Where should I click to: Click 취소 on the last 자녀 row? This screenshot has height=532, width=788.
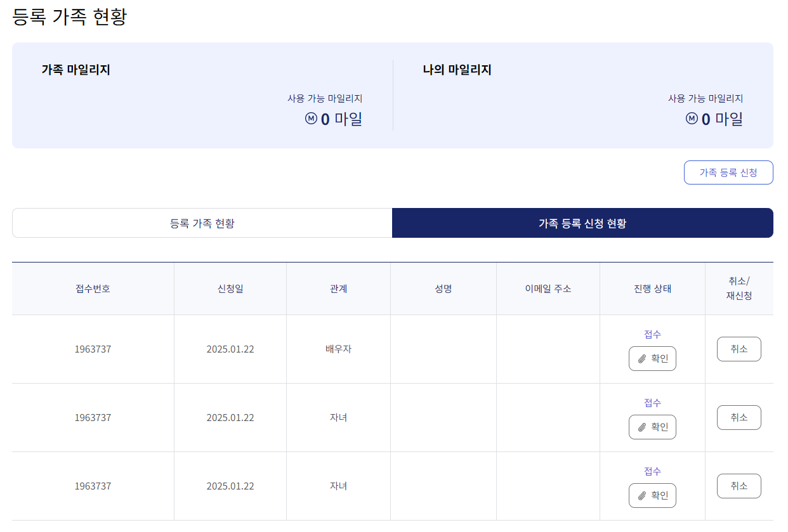(739, 486)
